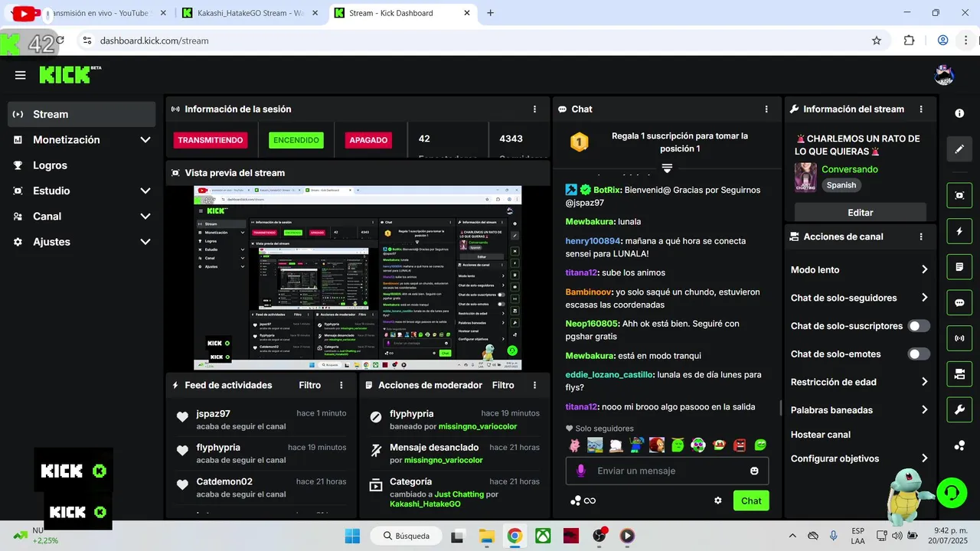The image size is (980, 551).
Task: Toggle Chat de solo-emotes switch
Action: [919, 354]
